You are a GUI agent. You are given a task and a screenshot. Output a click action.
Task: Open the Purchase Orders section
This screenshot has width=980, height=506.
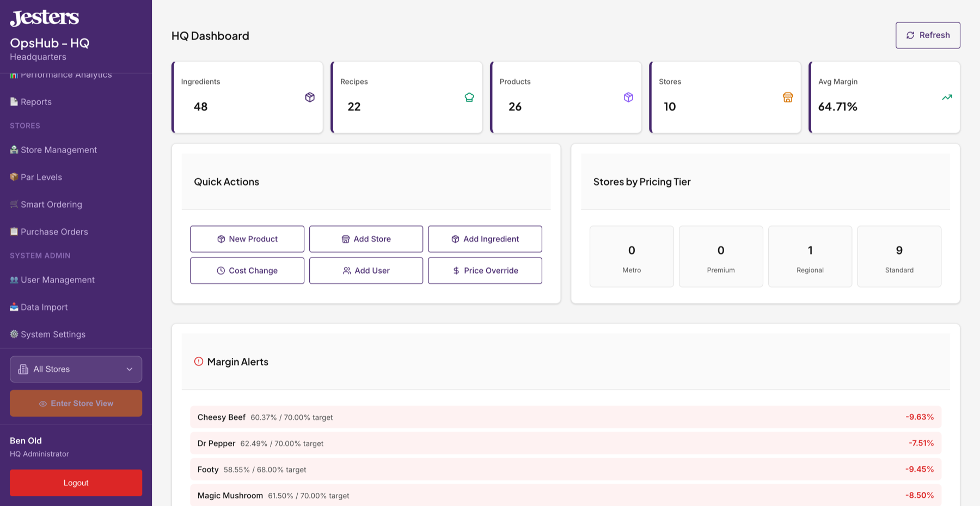(x=53, y=231)
